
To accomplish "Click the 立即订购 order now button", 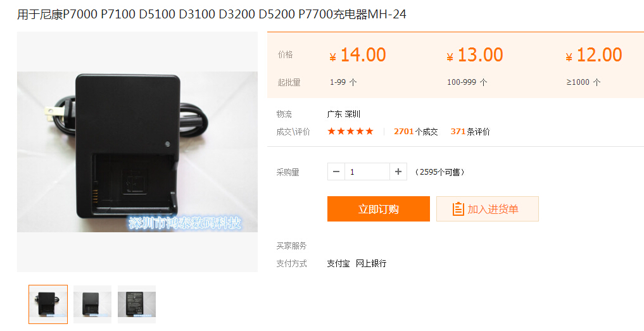I will 378,209.
